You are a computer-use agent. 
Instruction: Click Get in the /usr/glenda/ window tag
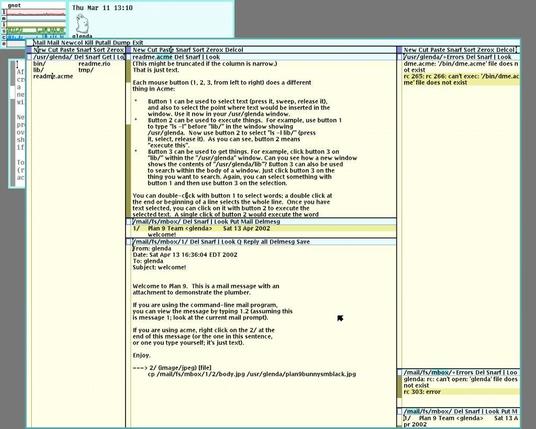pyautogui.click(x=106, y=57)
